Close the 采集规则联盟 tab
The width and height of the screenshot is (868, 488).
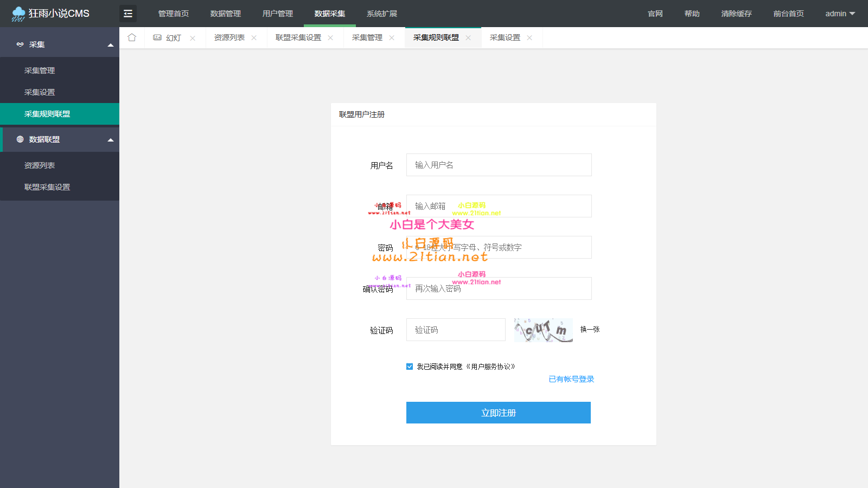468,38
